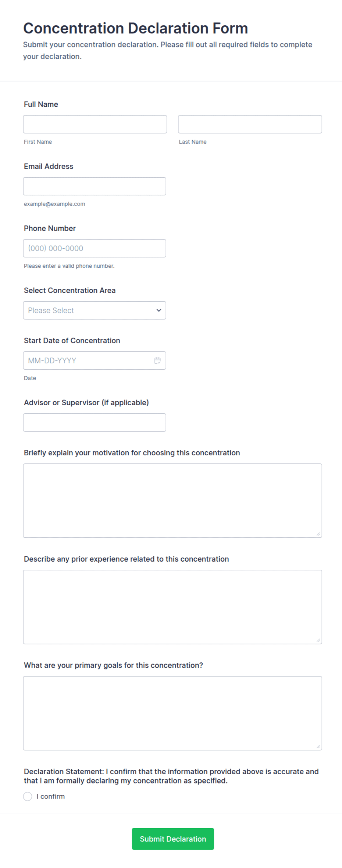The width and height of the screenshot is (342, 868).
Task: Open the calendar icon in date field
Action: [157, 360]
